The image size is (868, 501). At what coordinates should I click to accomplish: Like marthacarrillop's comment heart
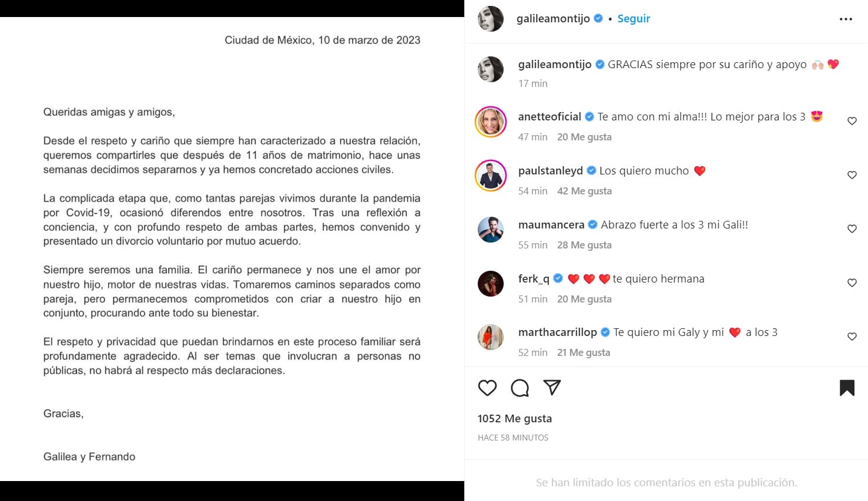pos(852,337)
